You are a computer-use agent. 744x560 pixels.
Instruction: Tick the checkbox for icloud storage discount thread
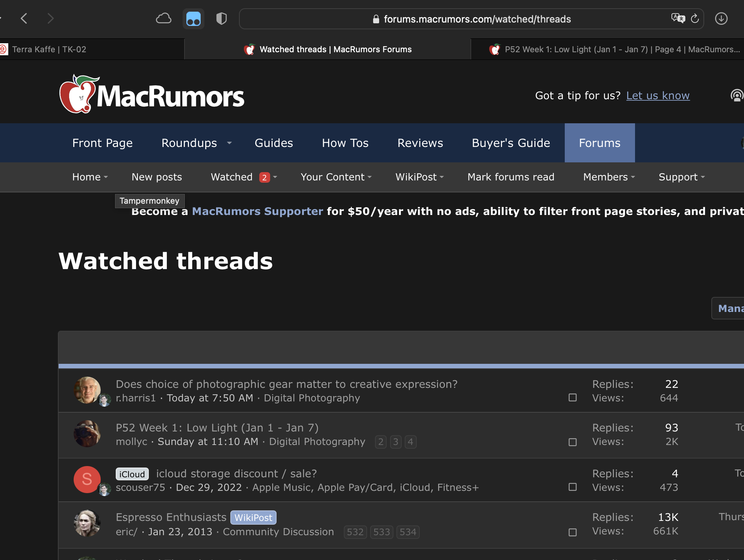tap(573, 487)
